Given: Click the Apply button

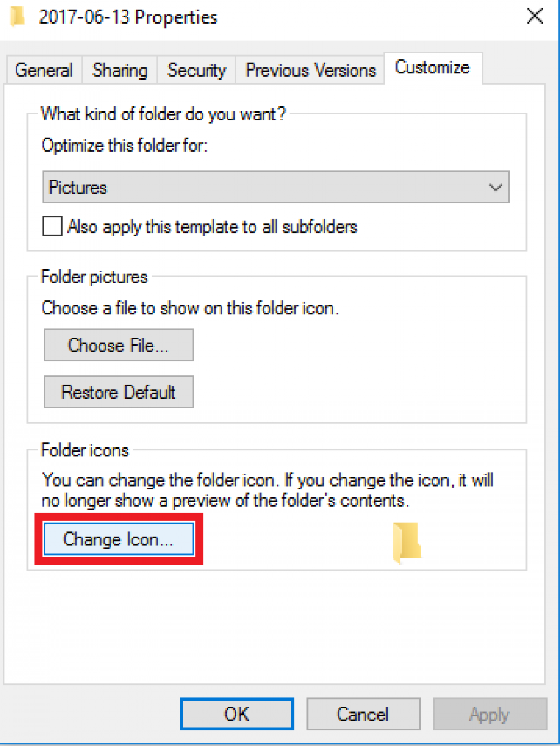Looking at the screenshot, I should click(490, 714).
